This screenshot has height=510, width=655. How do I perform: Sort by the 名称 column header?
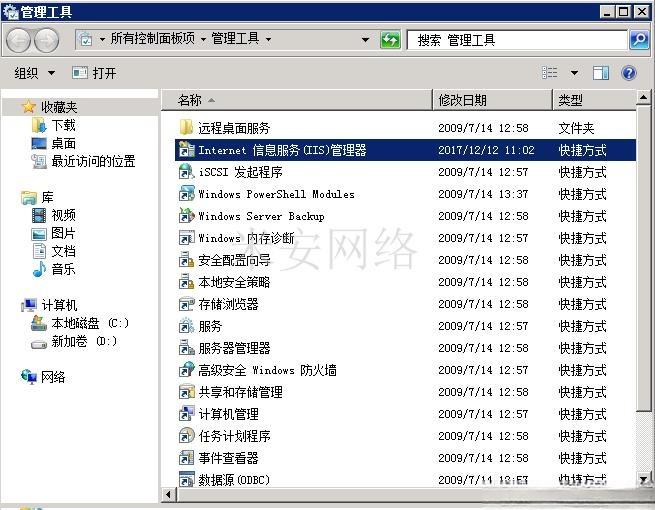(x=297, y=100)
